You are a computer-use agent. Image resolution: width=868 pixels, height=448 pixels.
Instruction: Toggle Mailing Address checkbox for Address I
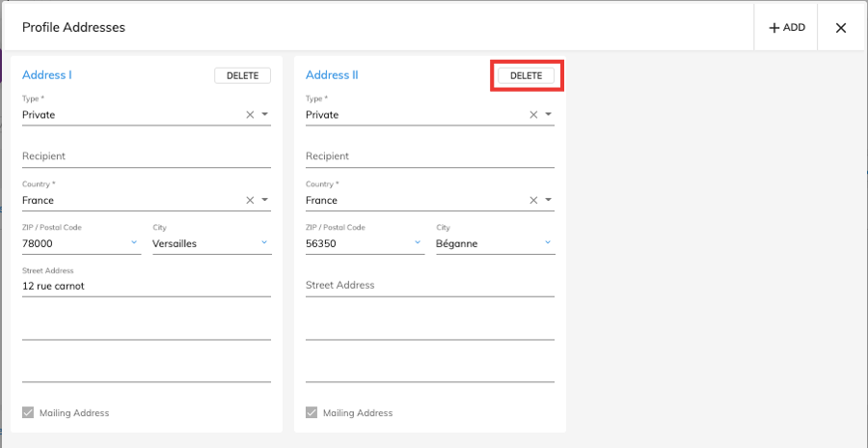pos(28,413)
